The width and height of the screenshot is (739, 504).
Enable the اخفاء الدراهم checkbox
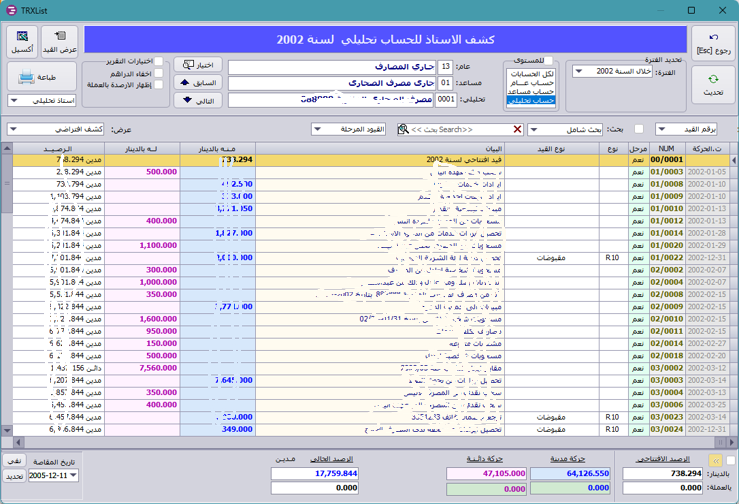159,73
